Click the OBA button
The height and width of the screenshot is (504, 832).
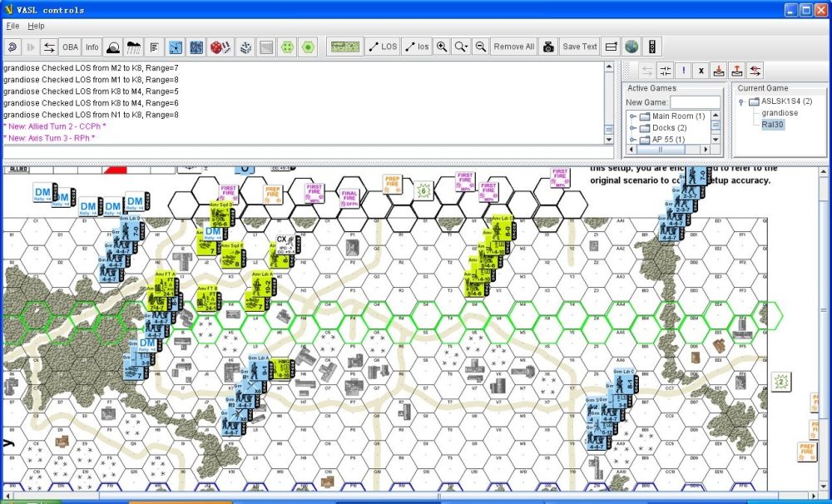click(x=70, y=47)
